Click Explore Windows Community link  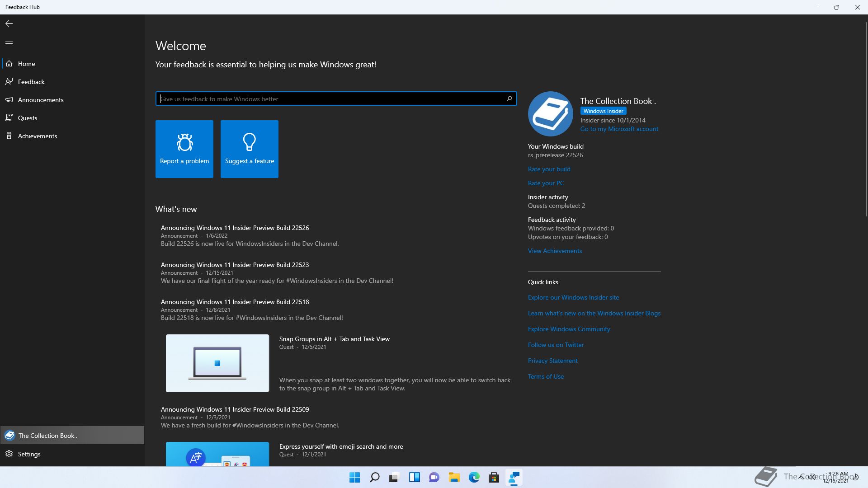pos(569,329)
